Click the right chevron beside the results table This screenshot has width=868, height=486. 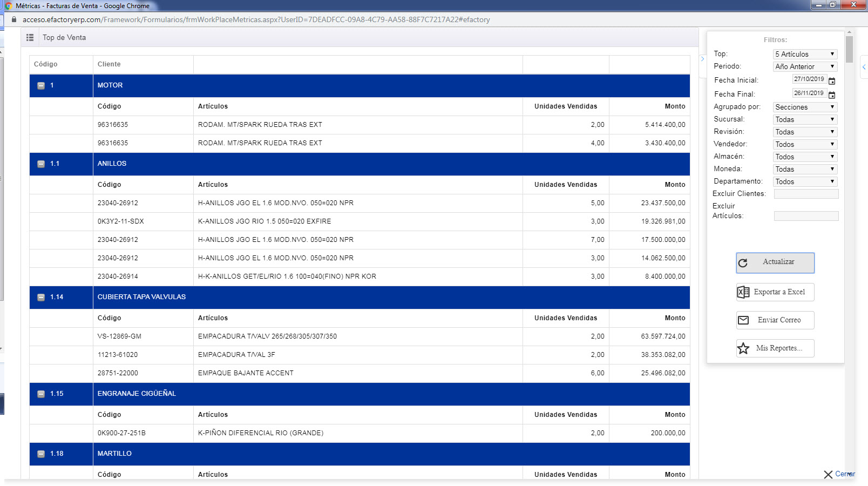[x=702, y=59]
